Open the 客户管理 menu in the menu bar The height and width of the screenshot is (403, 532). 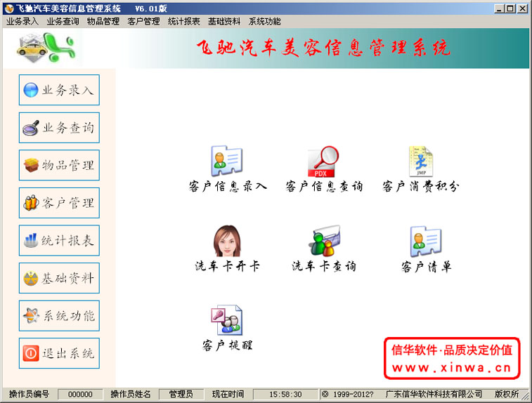(143, 22)
